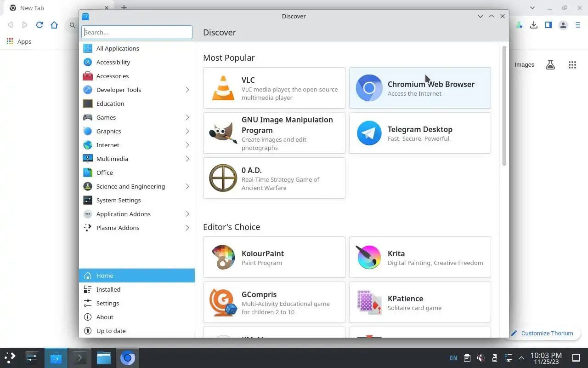Show hidden system tray icons arrow
The width and height of the screenshot is (588, 368).
tap(521, 358)
